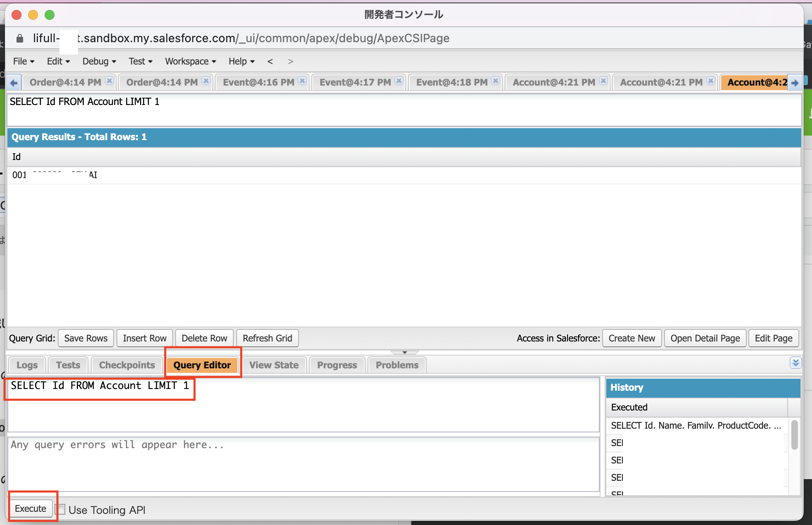Image resolution: width=812 pixels, height=525 pixels.
Task: Click the Execute button
Action: coord(31,508)
